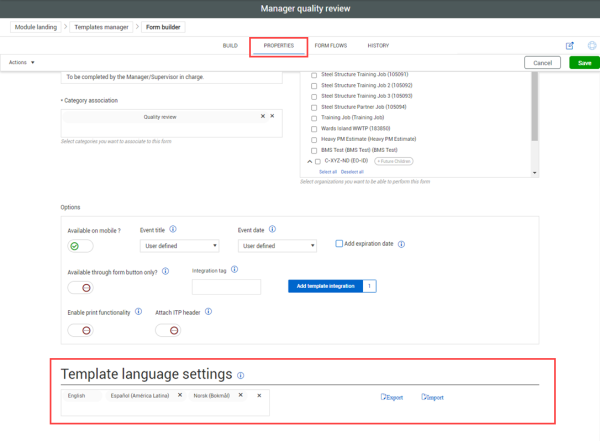Screen dimensions: 600x441
Task: Click info icon next to Attach ITP header
Action: [x=208, y=311]
